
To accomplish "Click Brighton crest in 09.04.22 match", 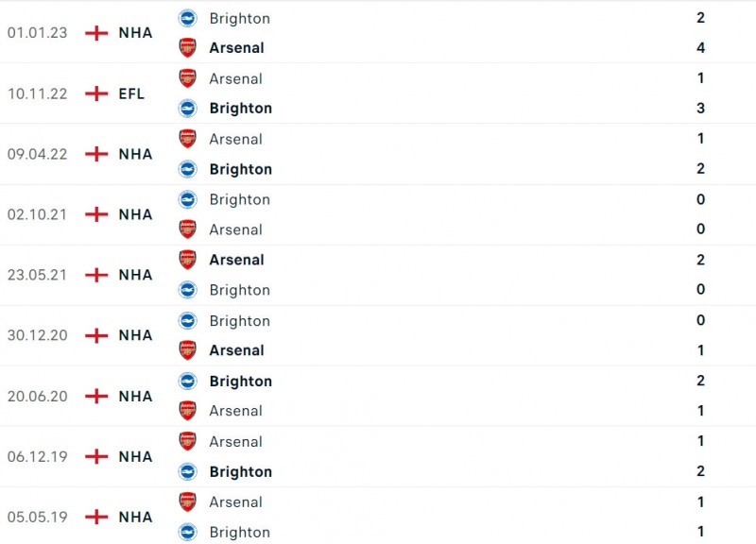I will (x=187, y=169).
